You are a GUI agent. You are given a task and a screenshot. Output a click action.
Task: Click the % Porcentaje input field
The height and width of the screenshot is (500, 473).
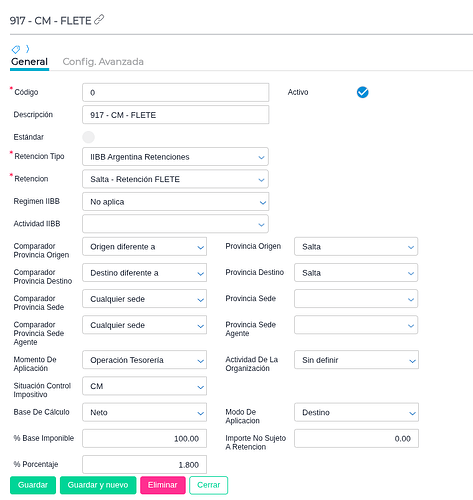144,465
